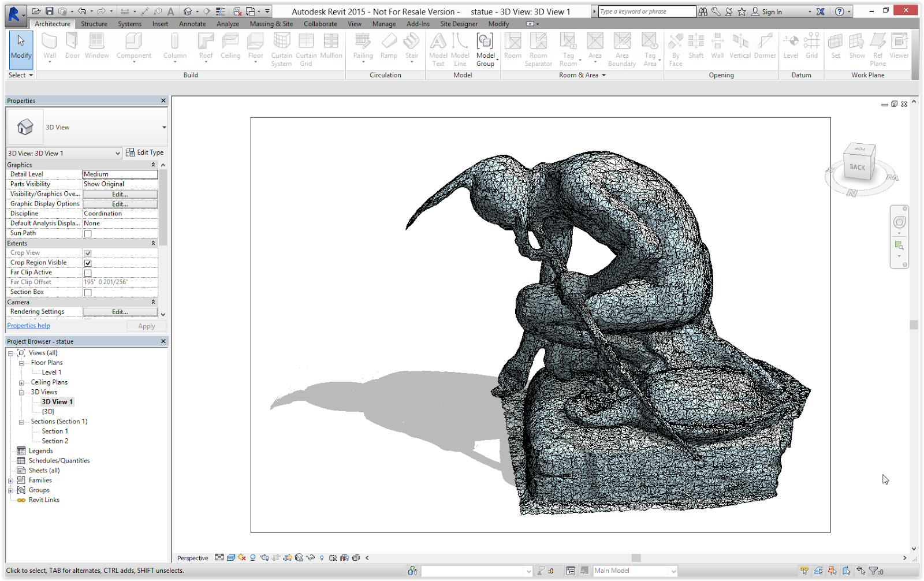The width and height of the screenshot is (924, 581).
Task: Uncheck the Crop View option
Action: point(88,252)
